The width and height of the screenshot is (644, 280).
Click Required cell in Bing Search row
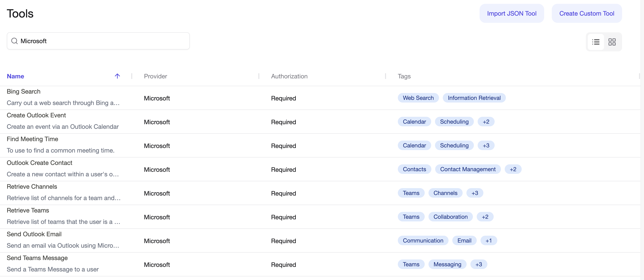(284, 98)
